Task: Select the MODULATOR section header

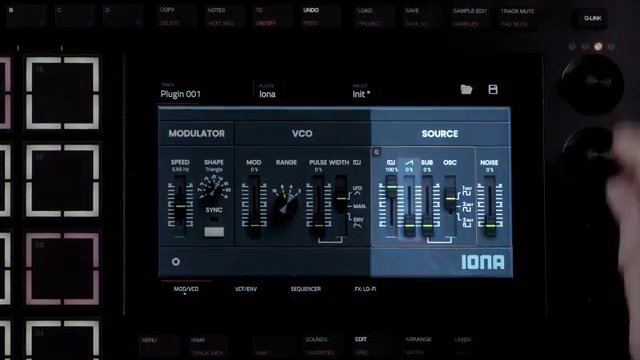Action: point(196,133)
